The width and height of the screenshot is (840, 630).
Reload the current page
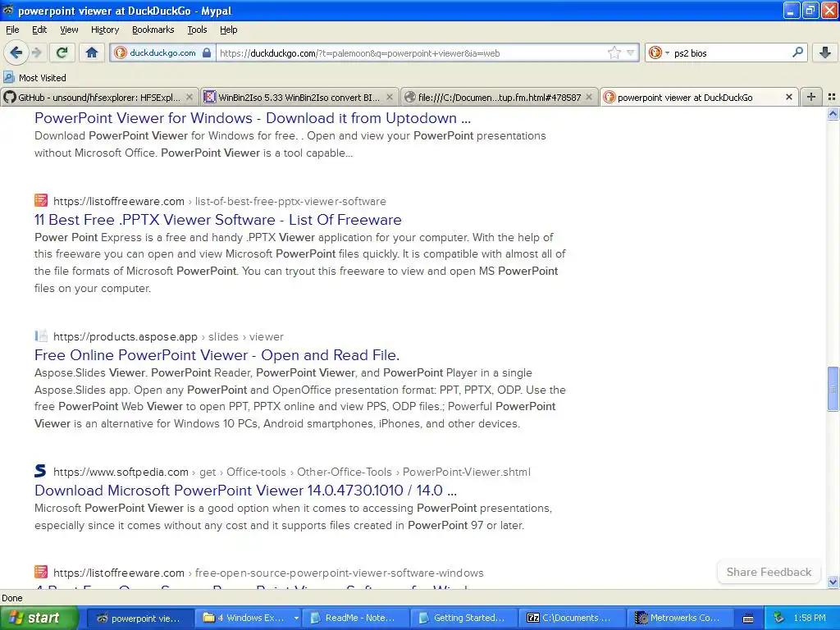[x=62, y=52]
